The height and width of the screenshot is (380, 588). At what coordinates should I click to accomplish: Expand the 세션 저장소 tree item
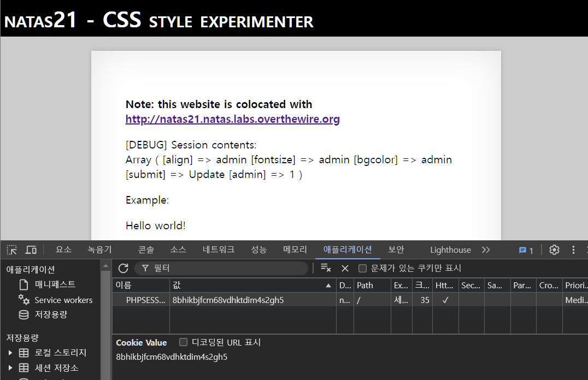coord(10,367)
